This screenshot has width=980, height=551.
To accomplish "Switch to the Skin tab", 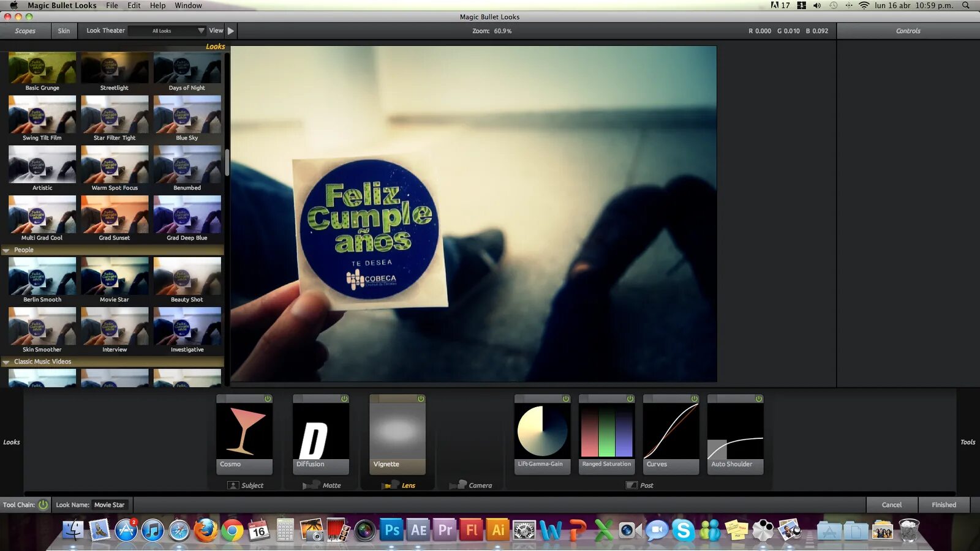I will coord(64,31).
